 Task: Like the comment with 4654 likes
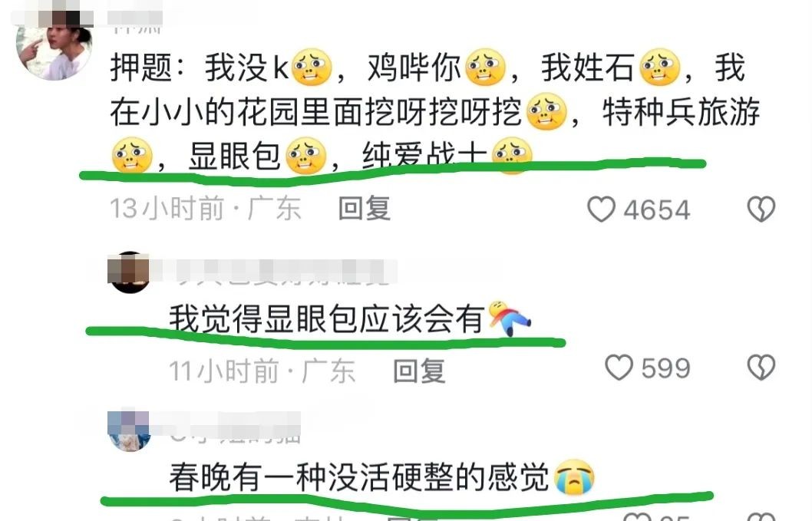pyautogui.click(x=601, y=209)
